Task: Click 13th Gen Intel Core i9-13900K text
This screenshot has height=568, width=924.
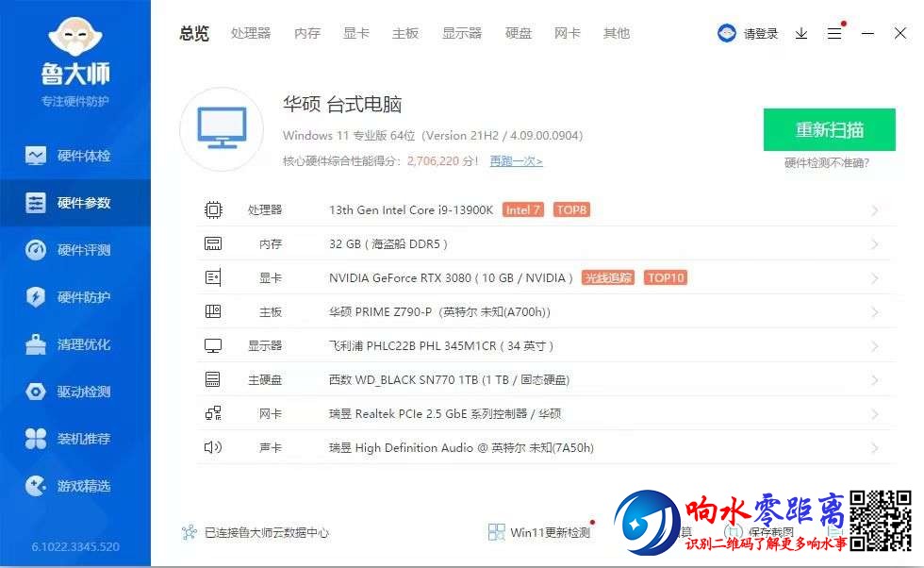Action: pos(411,210)
